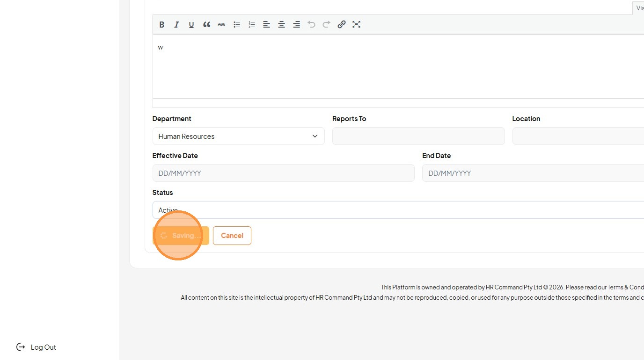Insert a link with the chain icon
This screenshot has width=644, height=360.
[x=342, y=25]
